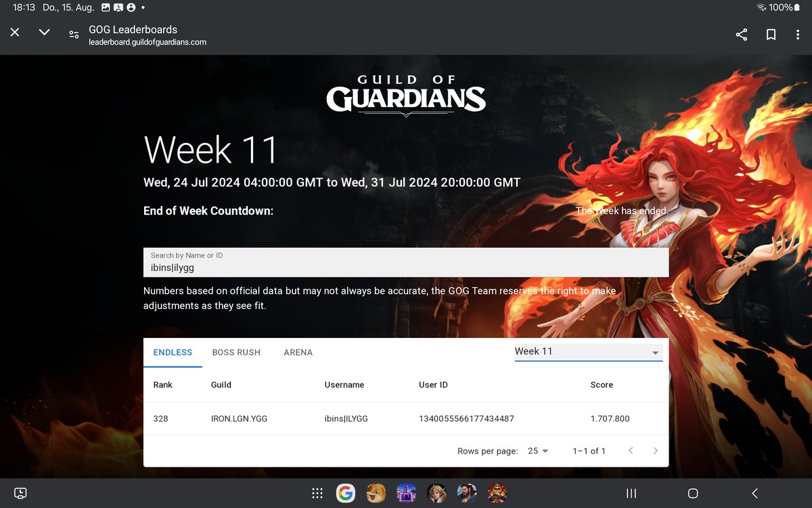Select rank cell 328
This screenshot has height=508, width=812.
pos(160,419)
